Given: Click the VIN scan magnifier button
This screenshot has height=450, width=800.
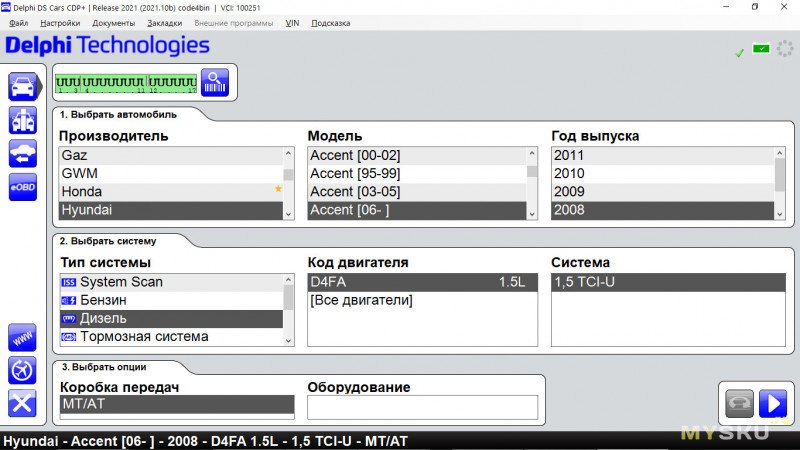Looking at the screenshot, I should click(215, 83).
